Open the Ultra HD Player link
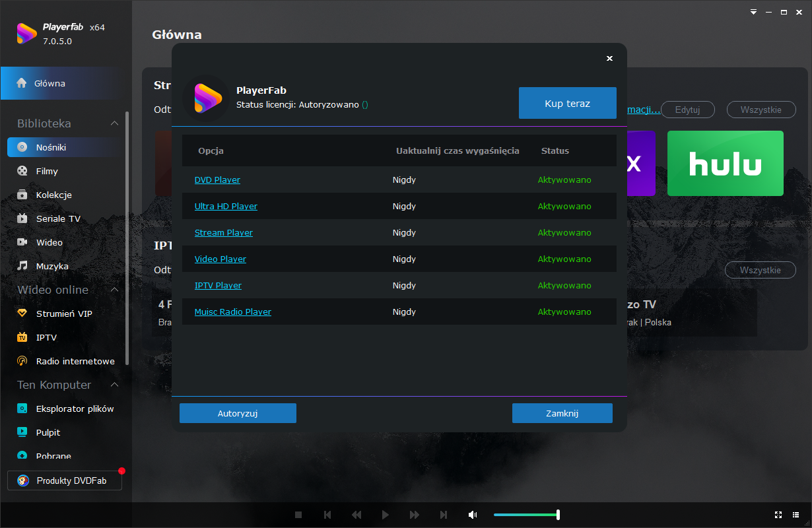The height and width of the screenshot is (528, 812). pyautogui.click(x=226, y=206)
